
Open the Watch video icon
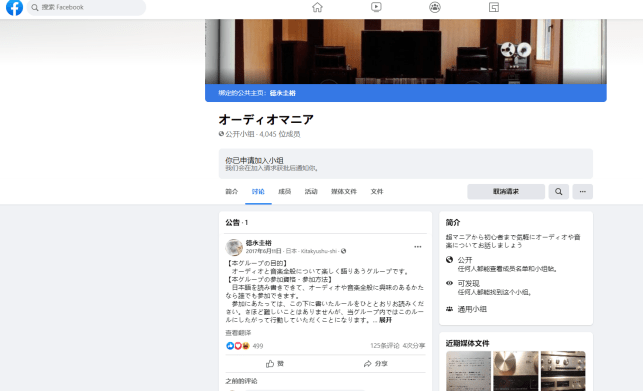tap(376, 7)
